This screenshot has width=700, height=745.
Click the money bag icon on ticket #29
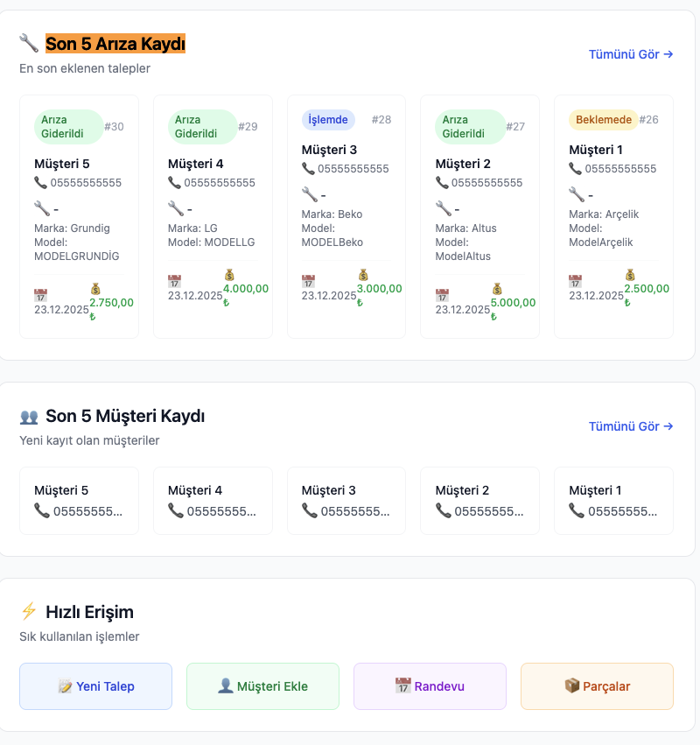coord(229,275)
